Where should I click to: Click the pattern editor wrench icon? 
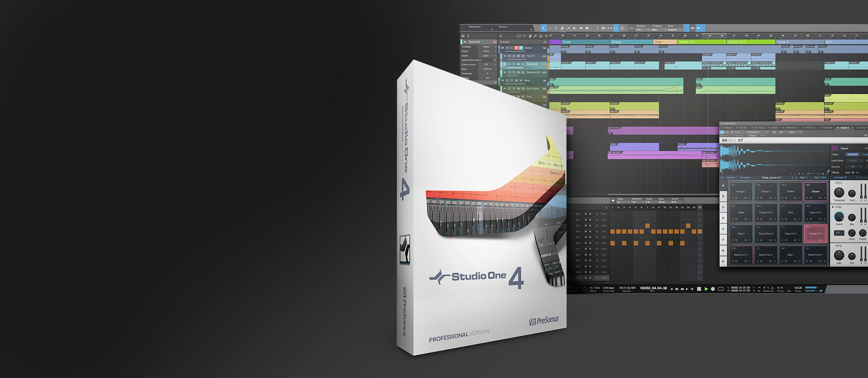(606, 208)
